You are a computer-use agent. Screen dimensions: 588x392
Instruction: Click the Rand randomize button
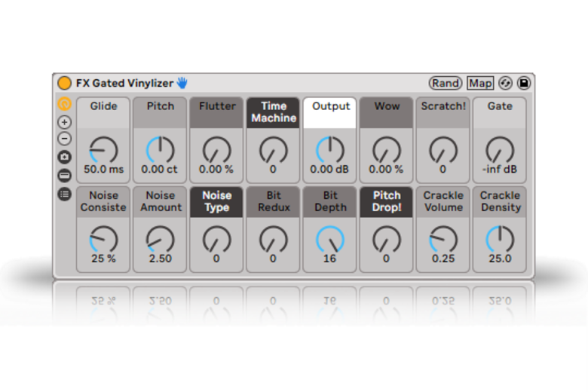(x=445, y=83)
